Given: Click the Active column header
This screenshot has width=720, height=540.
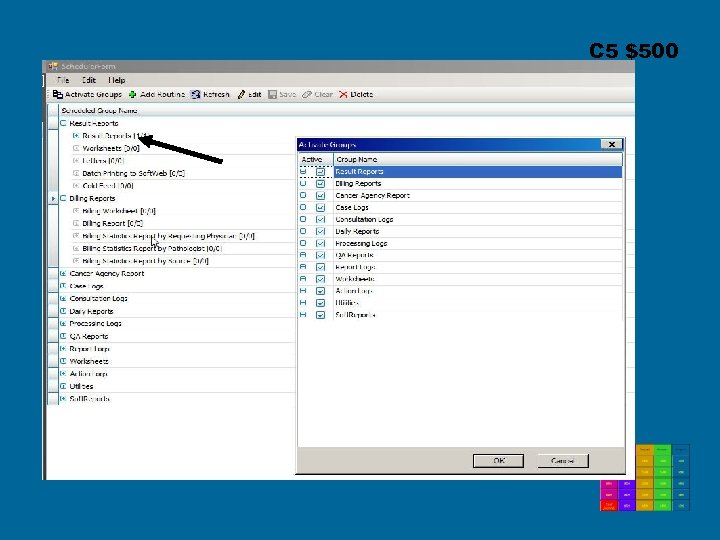Looking at the screenshot, I should [x=315, y=159].
